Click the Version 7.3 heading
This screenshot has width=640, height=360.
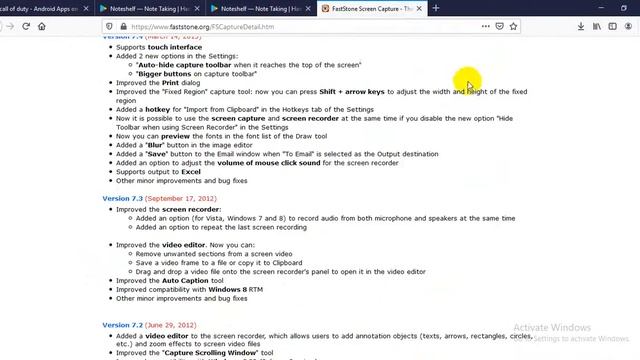(122, 198)
